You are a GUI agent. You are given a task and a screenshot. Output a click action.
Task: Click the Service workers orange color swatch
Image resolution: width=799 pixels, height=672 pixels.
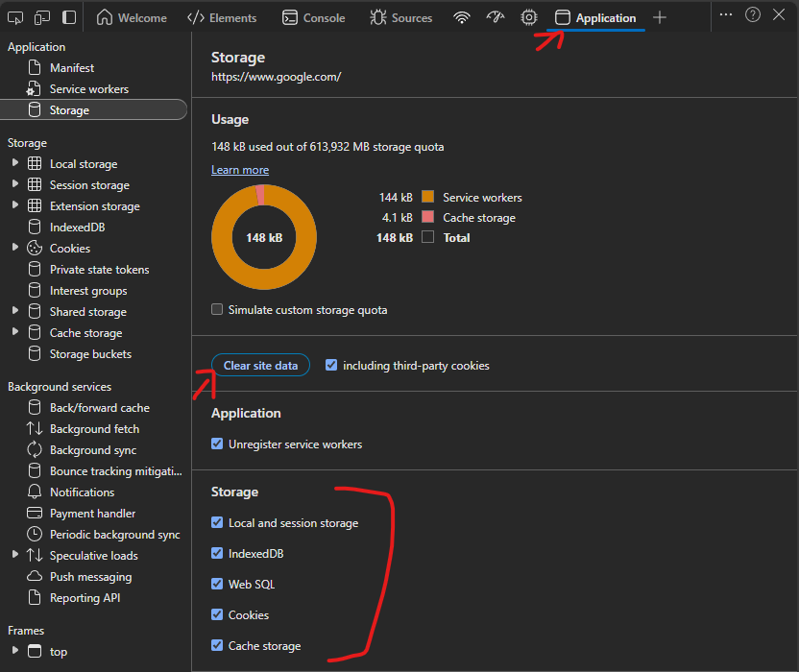(x=428, y=198)
